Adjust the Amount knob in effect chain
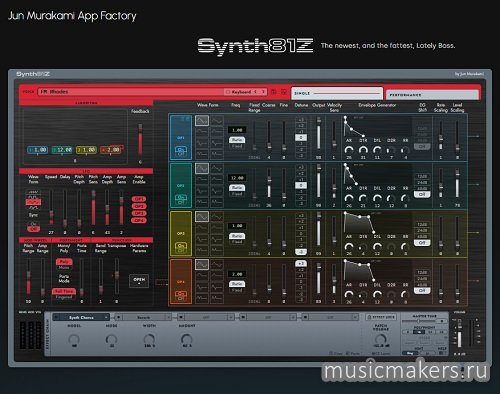 [187, 339]
